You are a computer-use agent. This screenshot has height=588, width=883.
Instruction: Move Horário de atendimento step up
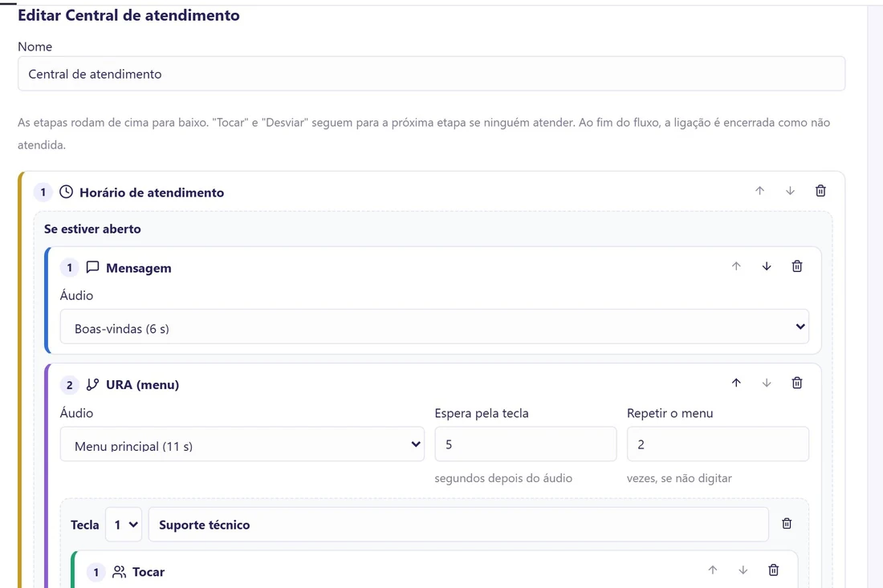point(759,191)
